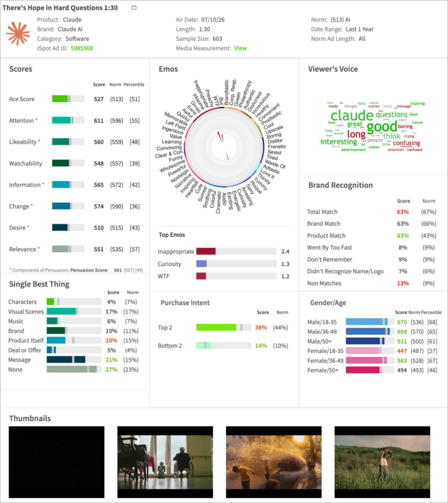Click the word 'confusing' in Viewer's Voice
This screenshot has height=503, width=448.
click(406, 143)
